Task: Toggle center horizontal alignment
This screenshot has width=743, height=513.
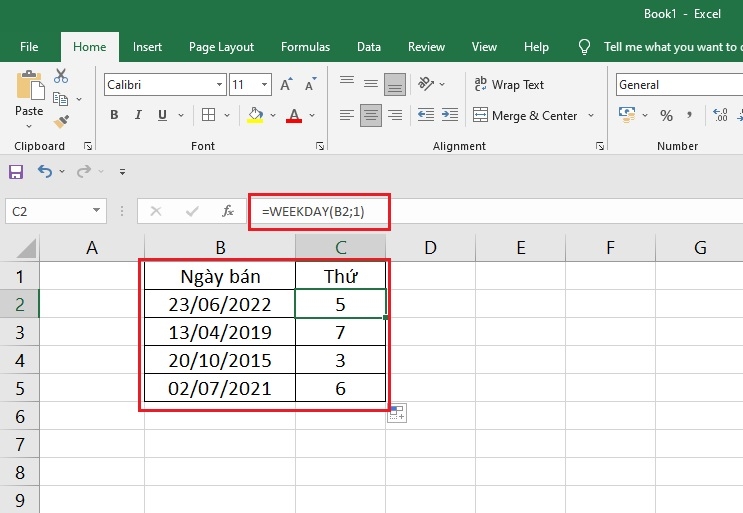Action: 371,116
